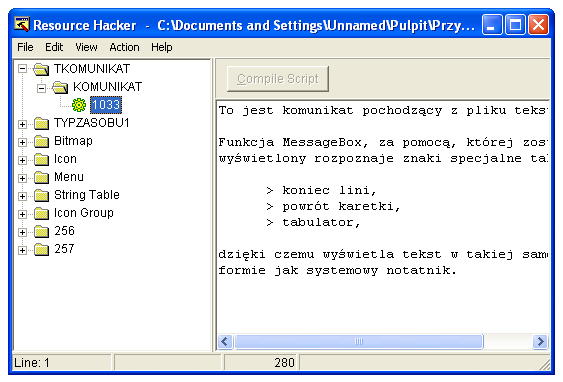Click the '> tabulator,' line
This screenshot has height=382, width=563.
[313, 223]
